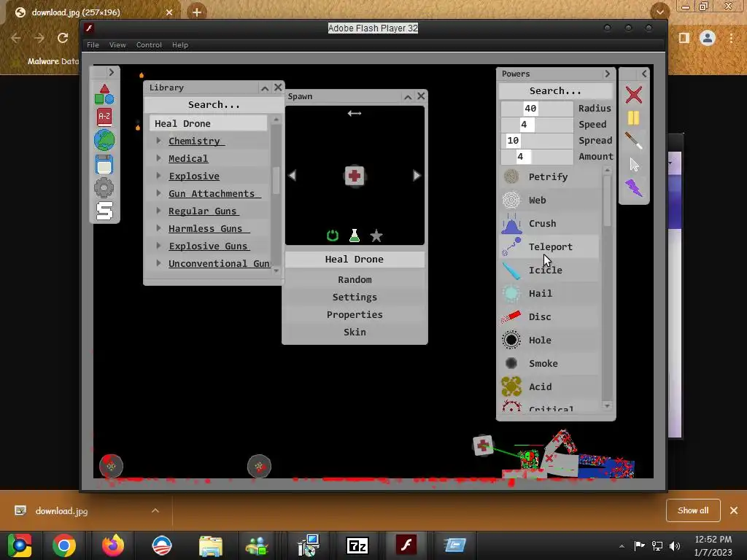Open the Control menu

pos(149,44)
